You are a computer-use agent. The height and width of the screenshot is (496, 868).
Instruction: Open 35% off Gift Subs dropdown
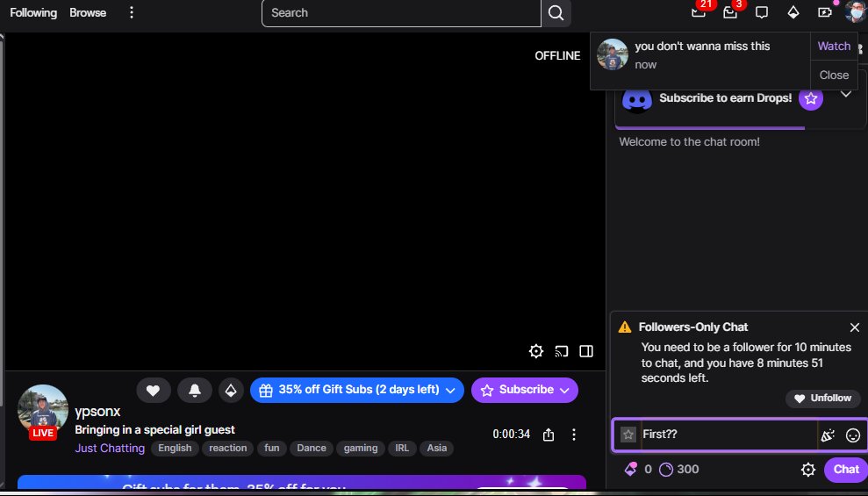(357, 391)
